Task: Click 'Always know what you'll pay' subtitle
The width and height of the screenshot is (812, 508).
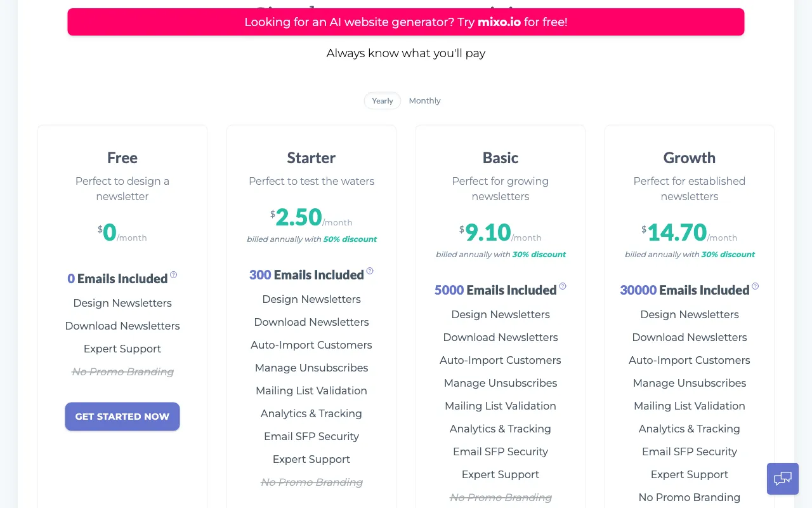Action: [406, 53]
